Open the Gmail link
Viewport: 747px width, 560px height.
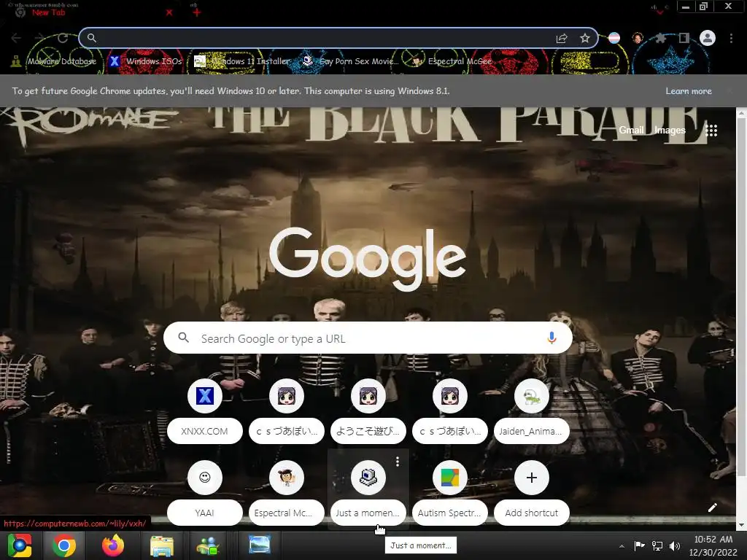click(631, 130)
